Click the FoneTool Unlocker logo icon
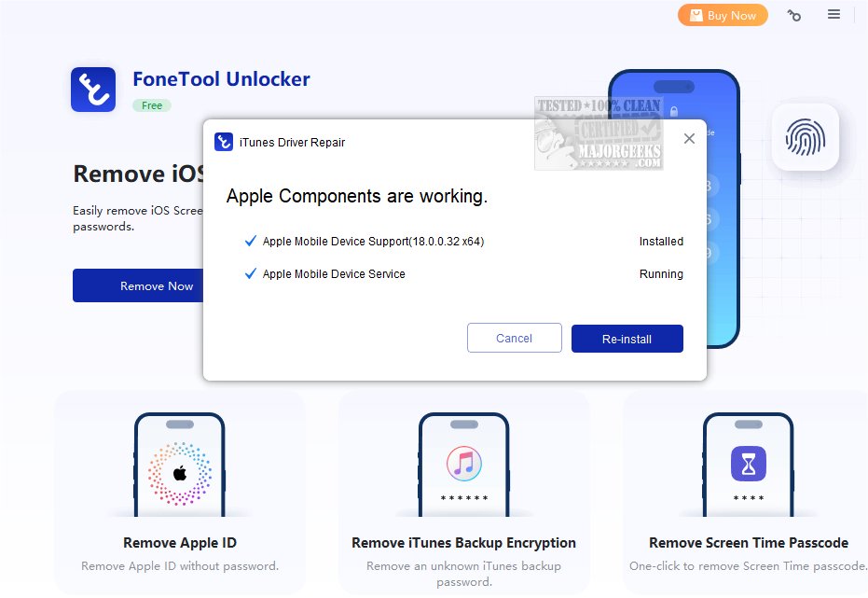Viewport: 868px width, 598px height. 93,90
